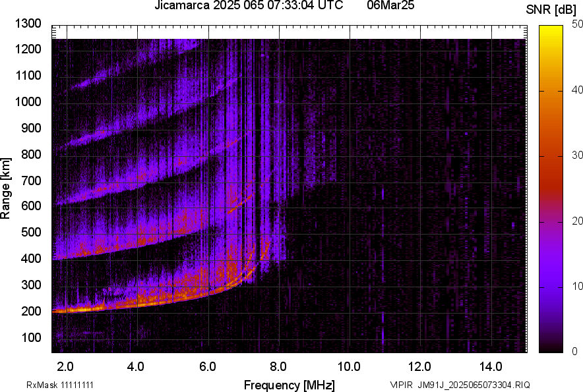The width and height of the screenshot is (583, 392).
Task: Click the Jicamarca timestamp title text
Action: (x=248, y=6)
